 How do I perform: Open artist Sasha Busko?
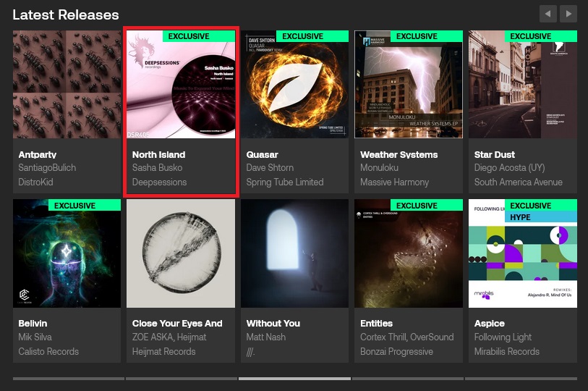157,168
